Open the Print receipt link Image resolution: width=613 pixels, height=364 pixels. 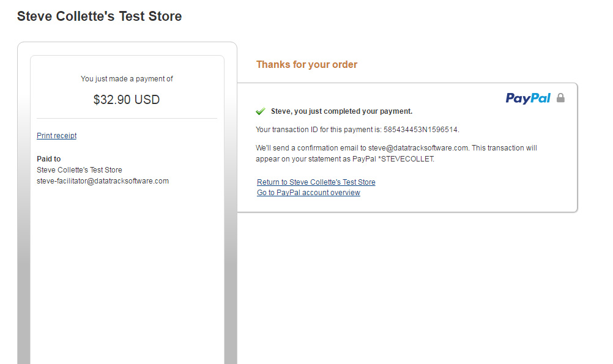57,136
